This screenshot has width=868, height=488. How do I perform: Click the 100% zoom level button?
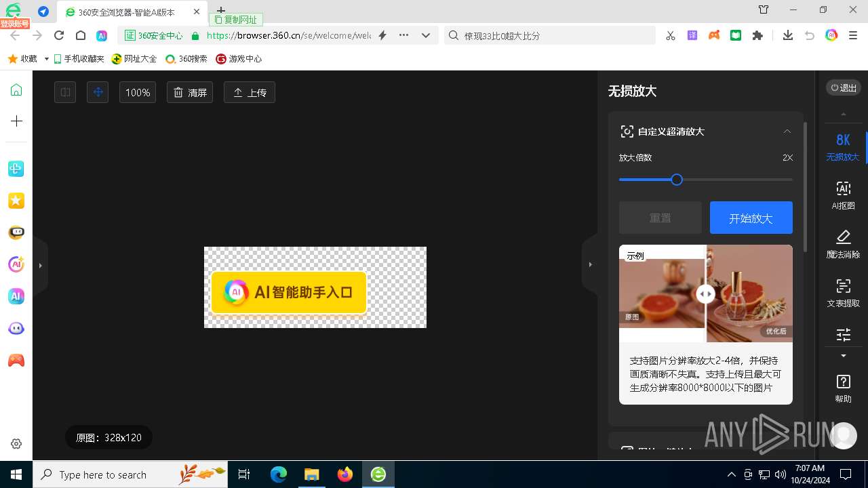(138, 92)
